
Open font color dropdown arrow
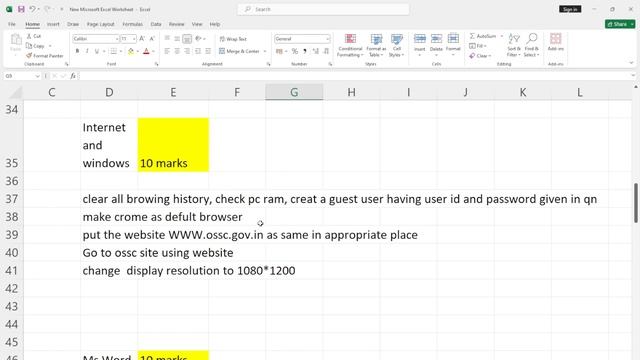click(x=153, y=51)
